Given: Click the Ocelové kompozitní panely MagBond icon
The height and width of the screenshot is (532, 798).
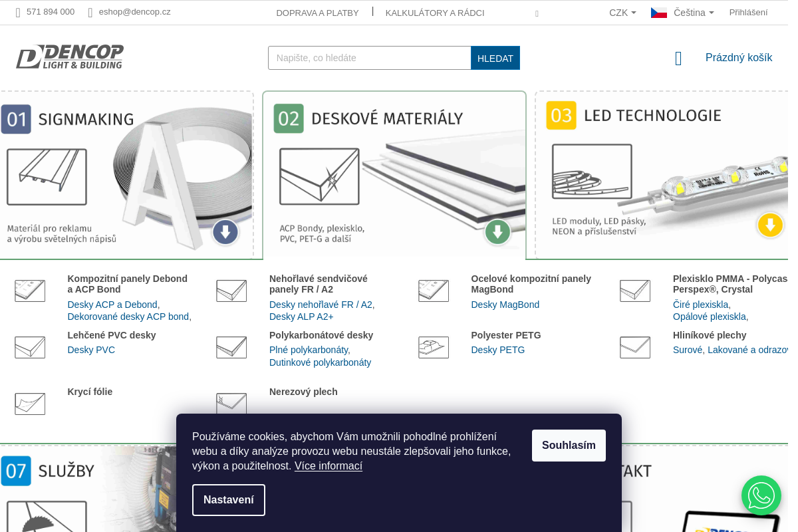Looking at the screenshot, I should click(x=434, y=291).
